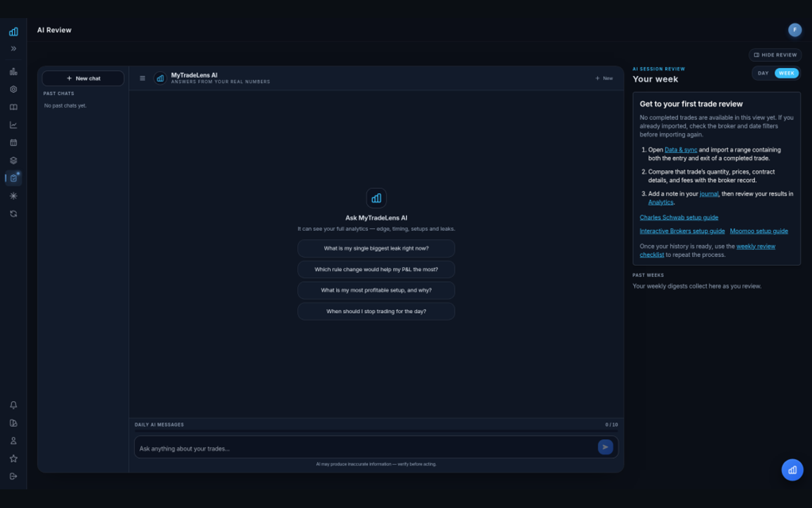Click the send message arrow button
The width and height of the screenshot is (812, 508).
[605, 447]
